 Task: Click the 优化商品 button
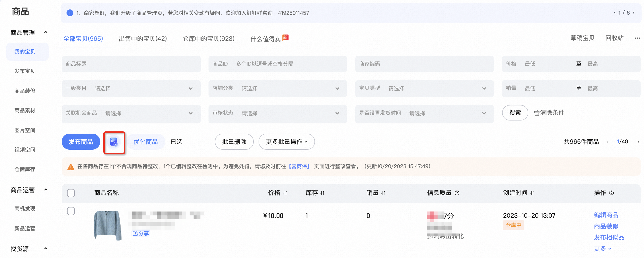coord(146,142)
